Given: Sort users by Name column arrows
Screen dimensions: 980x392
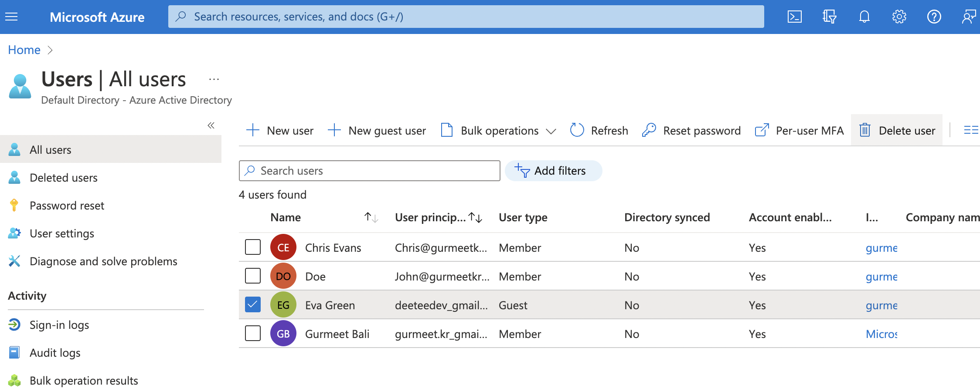Looking at the screenshot, I should point(371,217).
